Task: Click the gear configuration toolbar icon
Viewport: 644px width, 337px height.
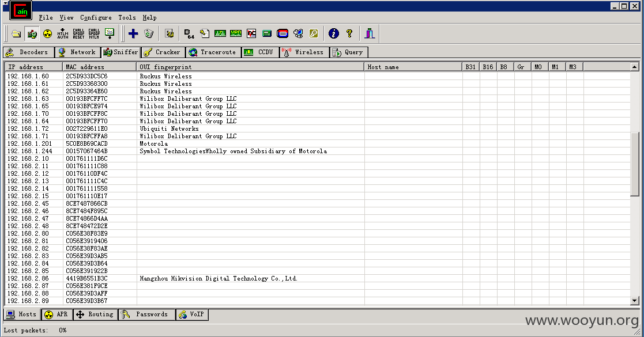Action: (169, 33)
